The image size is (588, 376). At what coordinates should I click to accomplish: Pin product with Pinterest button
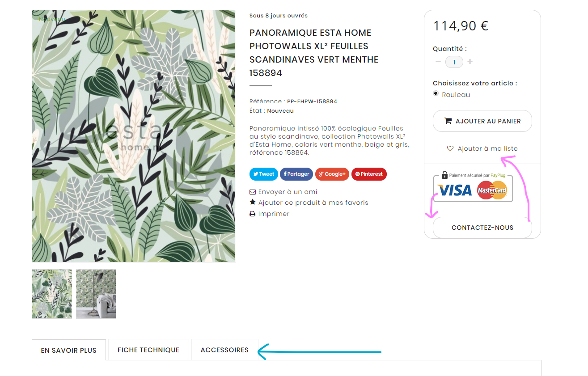pyautogui.click(x=369, y=174)
